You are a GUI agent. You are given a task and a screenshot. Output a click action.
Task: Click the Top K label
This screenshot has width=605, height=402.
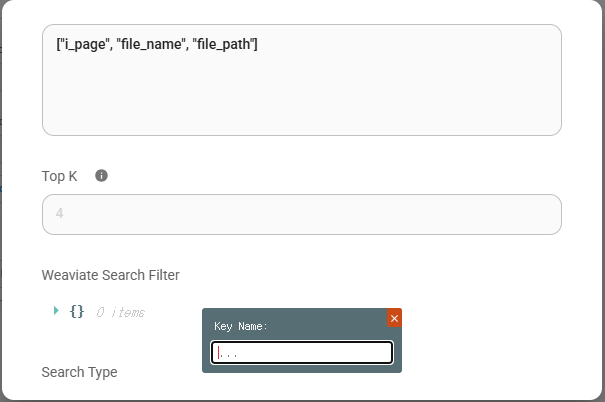[59, 176]
